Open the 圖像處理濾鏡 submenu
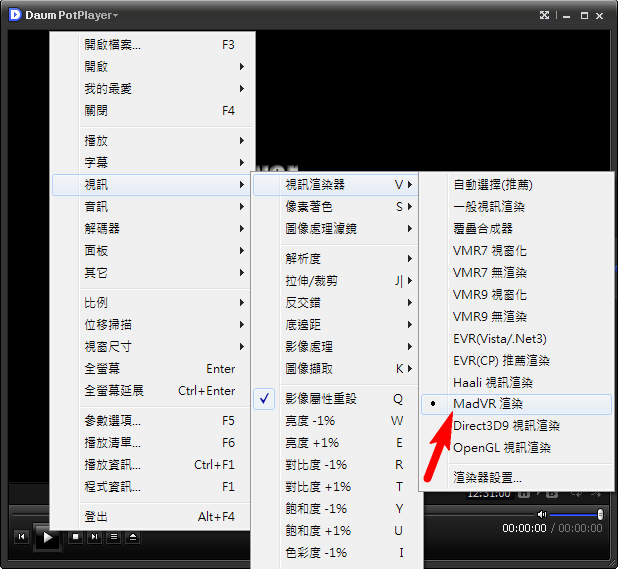The width and height of the screenshot is (618, 569). (x=335, y=229)
